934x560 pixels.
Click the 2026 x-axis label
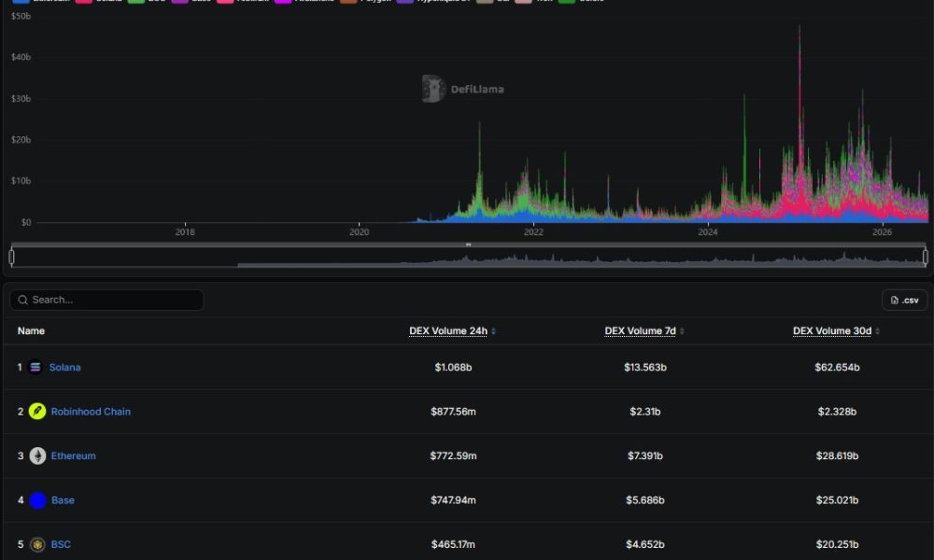click(x=883, y=232)
